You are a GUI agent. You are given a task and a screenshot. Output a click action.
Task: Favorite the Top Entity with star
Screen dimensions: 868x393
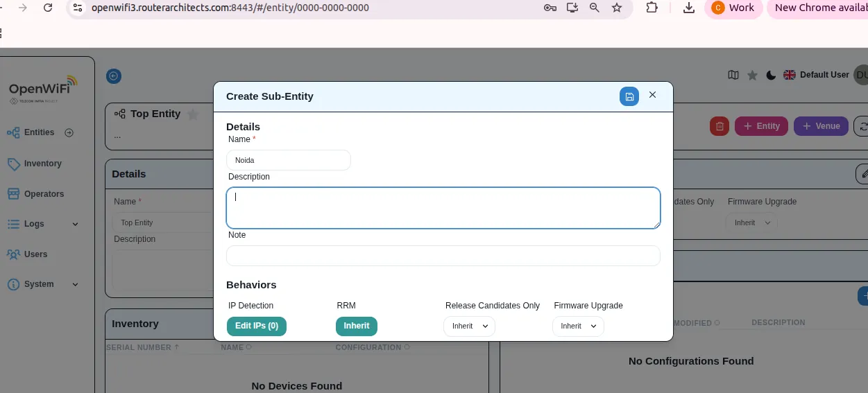[193, 114]
